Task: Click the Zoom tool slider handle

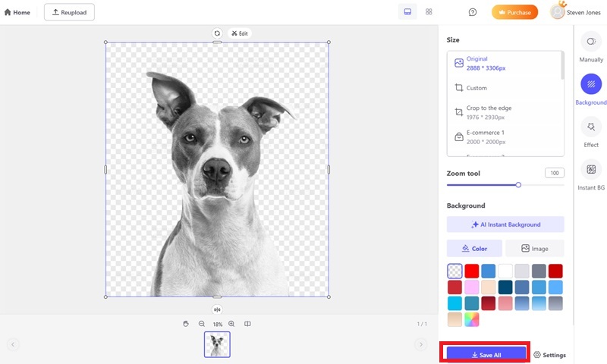Action: click(x=518, y=185)
